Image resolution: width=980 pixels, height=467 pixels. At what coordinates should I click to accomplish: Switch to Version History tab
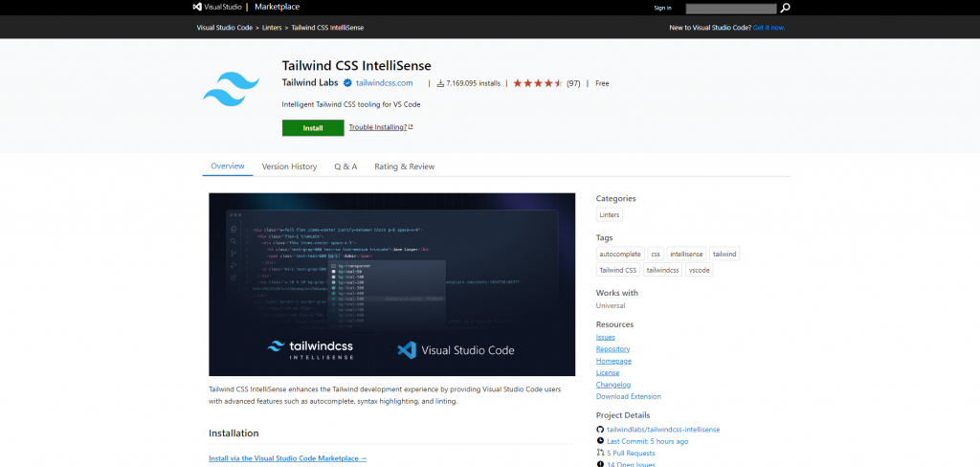tap(289, 167)
